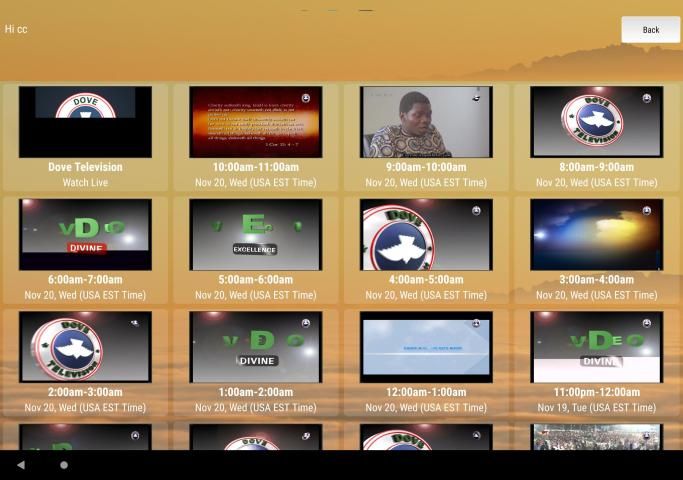This screenshot has height=480, width=683.
Task: Open the 9:00am-10:00am recording thumbnail
Action: tap(426, 121)
